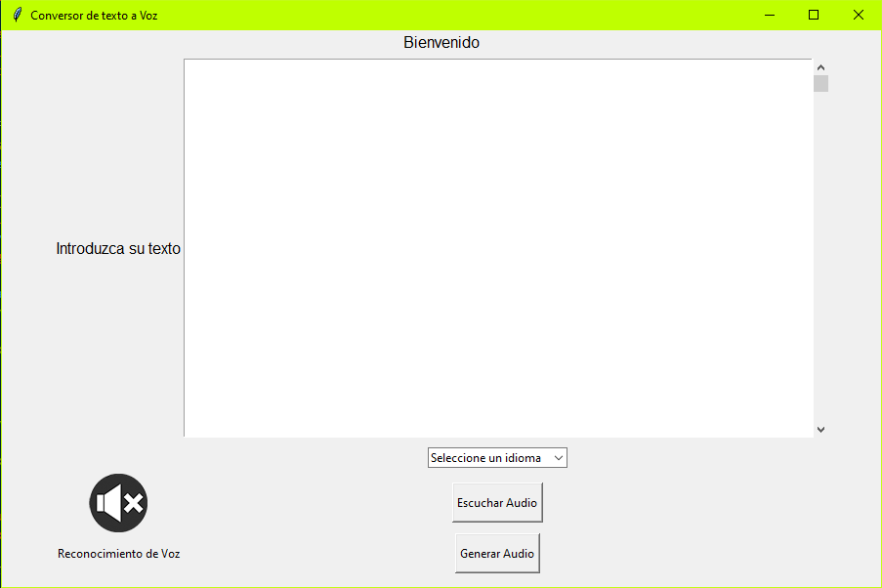This screenshot has width=882, height=588.
Task: Select the 'Seleccione un idioma' placeholder text
Action: [x=485, y=458]
